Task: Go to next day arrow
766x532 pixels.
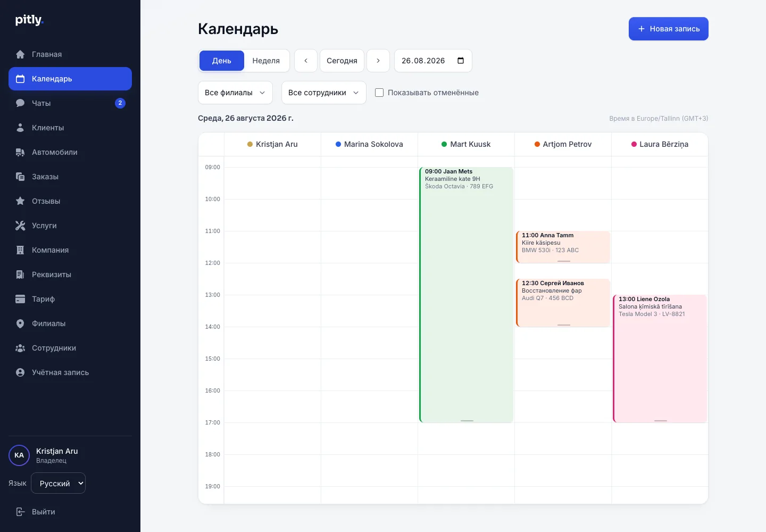Action: tap(378, 61)
